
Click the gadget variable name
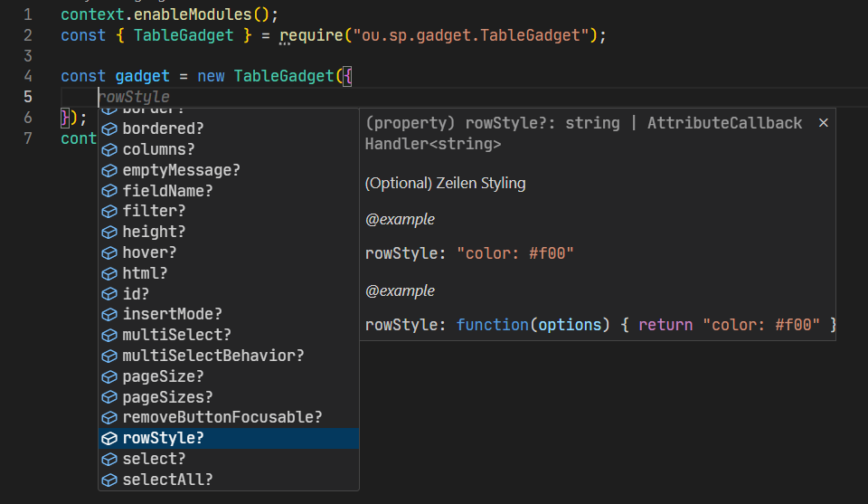pos(142,76)
